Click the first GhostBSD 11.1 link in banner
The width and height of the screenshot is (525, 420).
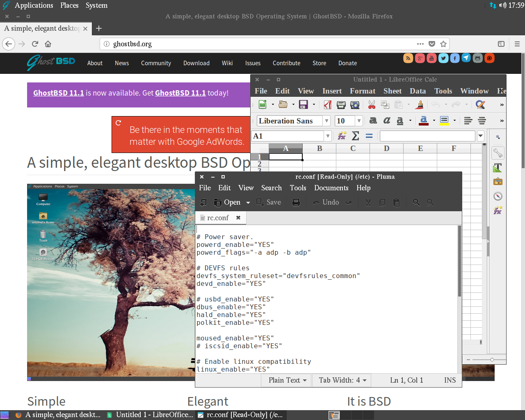click(59, 93)
